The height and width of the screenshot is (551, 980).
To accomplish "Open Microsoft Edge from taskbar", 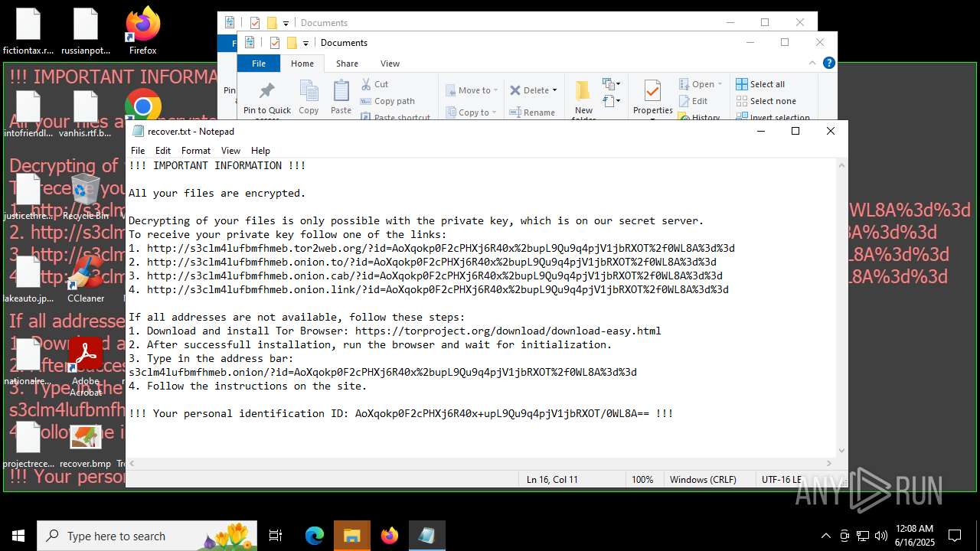I will click(x=315, y=536).
